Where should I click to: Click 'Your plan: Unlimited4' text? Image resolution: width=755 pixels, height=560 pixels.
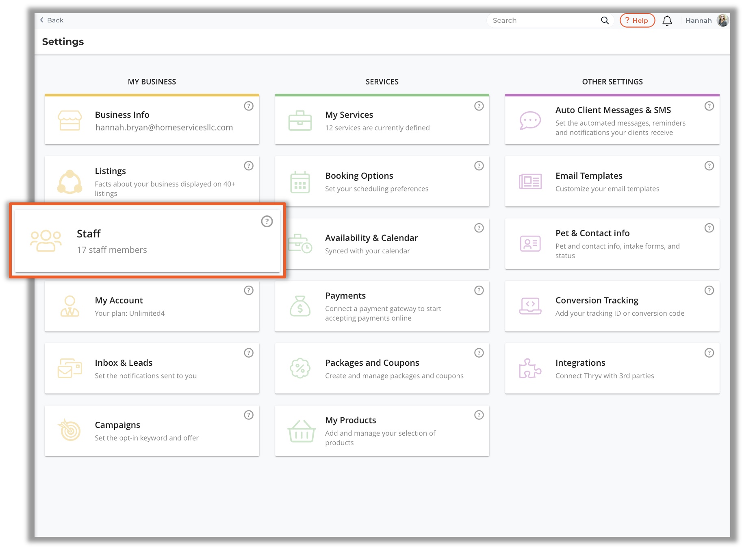click(130, 313)
